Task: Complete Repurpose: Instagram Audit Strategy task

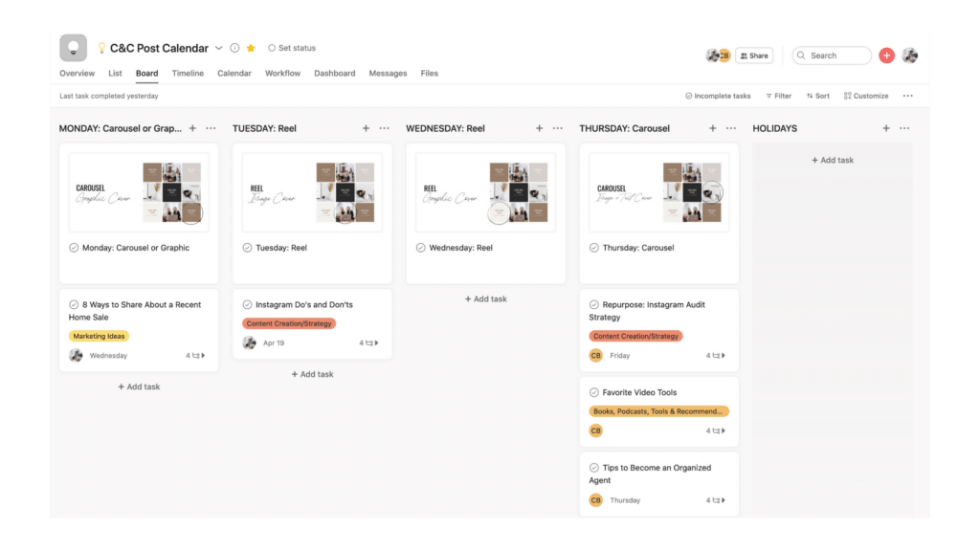Action: (593, 305)
